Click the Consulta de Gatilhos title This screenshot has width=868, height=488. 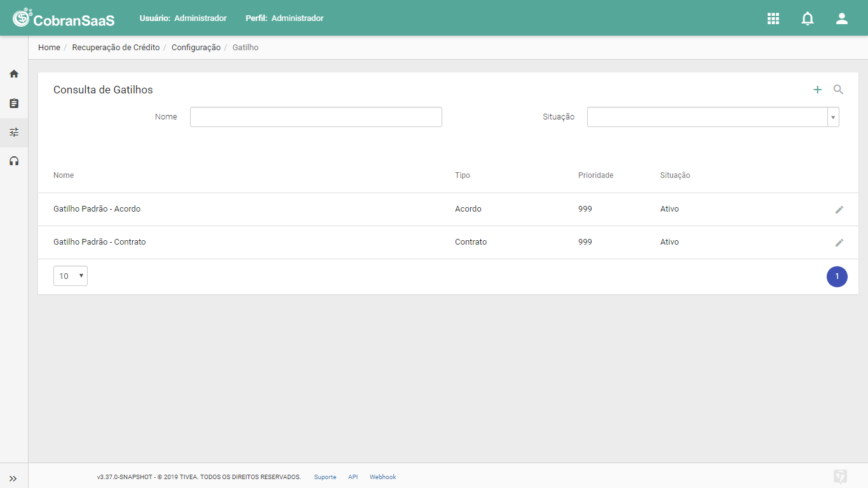click(x=103, y=90)
